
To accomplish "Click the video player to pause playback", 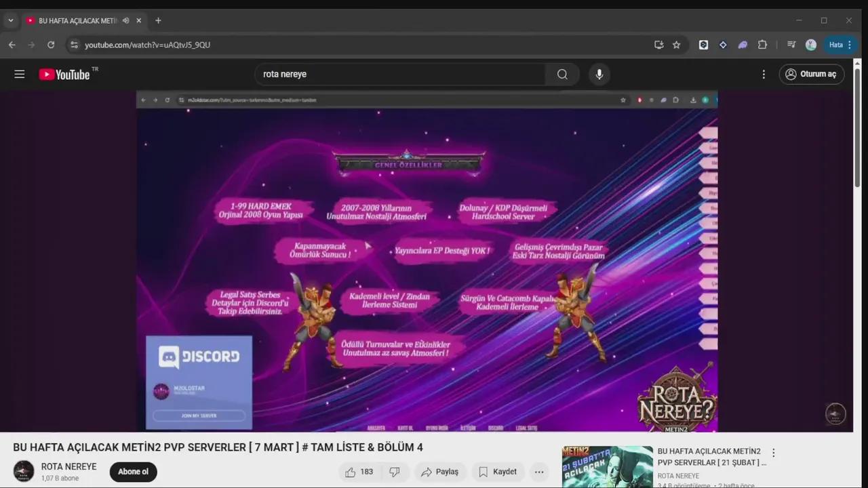I will (427, 261).
